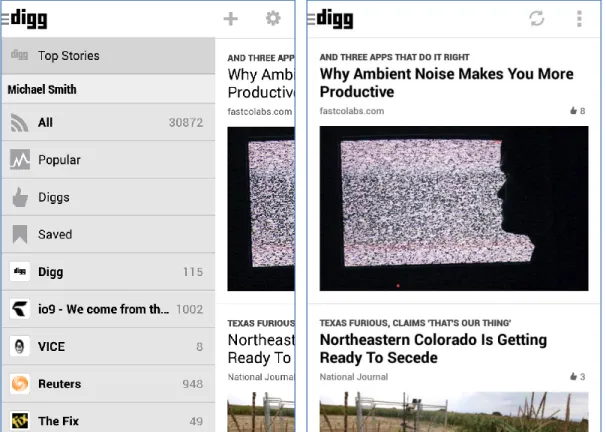Click The Fix feed favicon

click(20, 421)
